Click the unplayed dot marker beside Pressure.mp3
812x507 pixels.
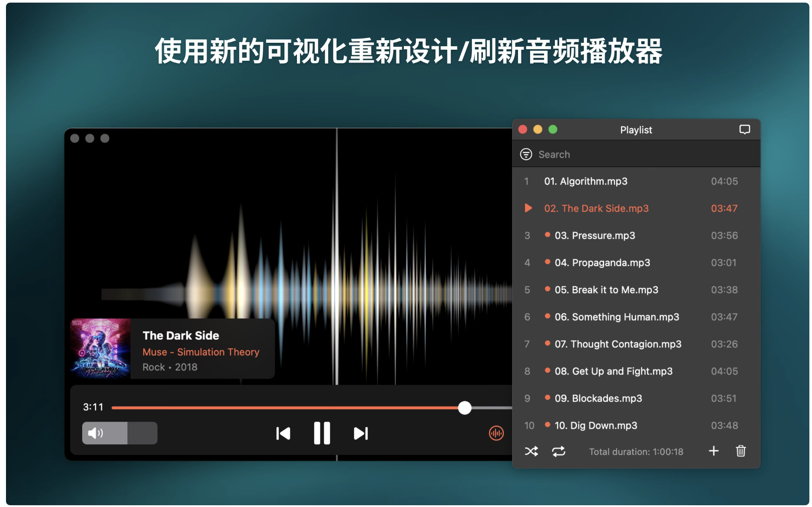click(548, 235)
